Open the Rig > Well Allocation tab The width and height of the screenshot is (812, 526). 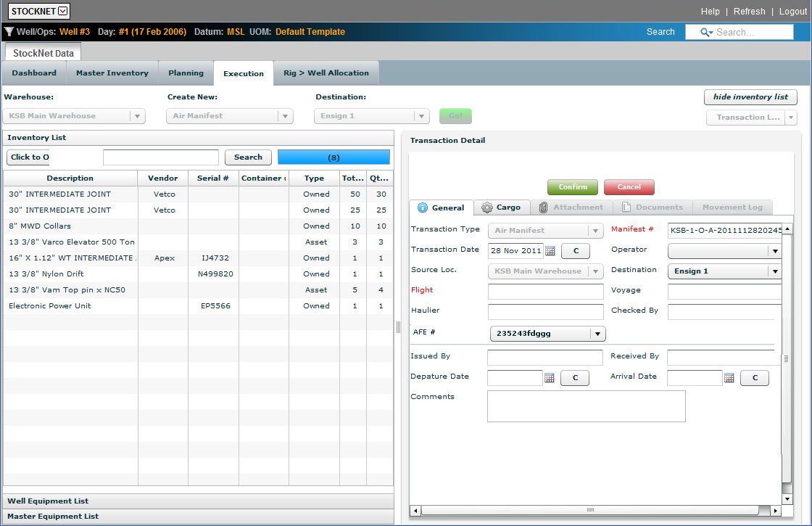(x=326, y=73)
